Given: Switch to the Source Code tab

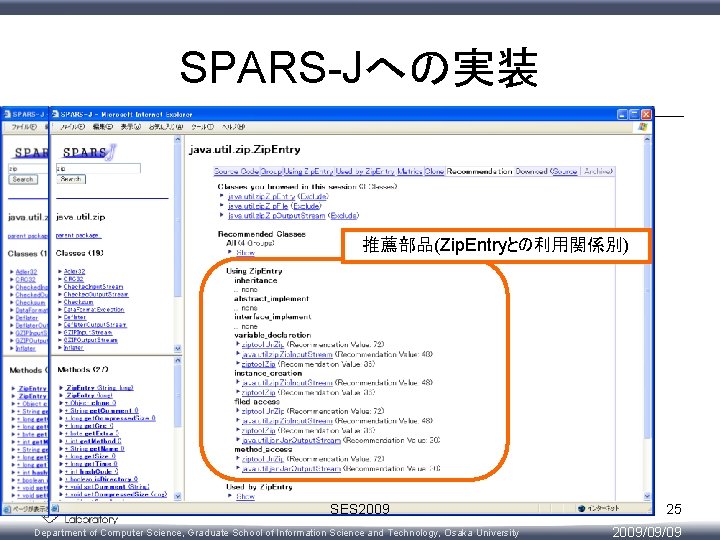Looking at the screenshot, I should pyautogui.click(x=236, y=171).
